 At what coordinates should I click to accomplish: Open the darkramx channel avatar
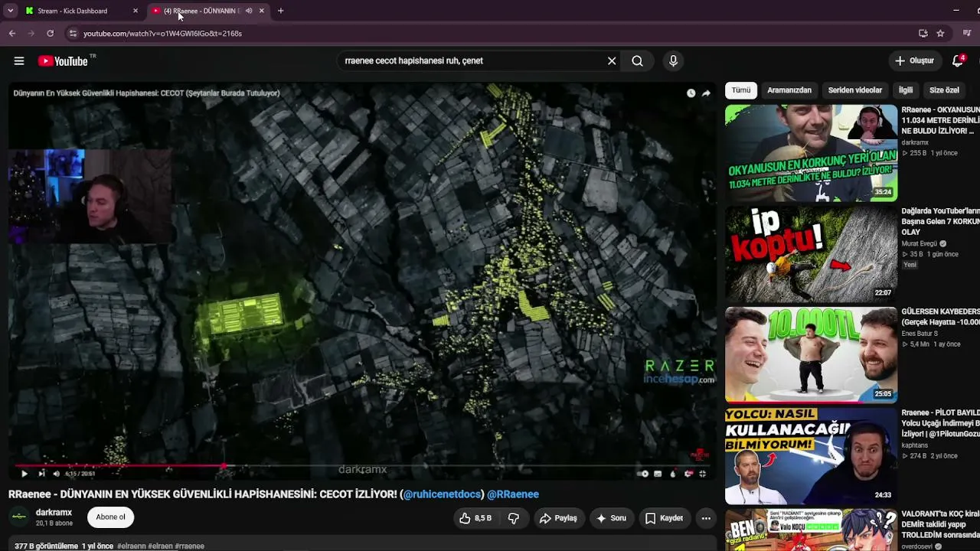[x=19, y=517]
